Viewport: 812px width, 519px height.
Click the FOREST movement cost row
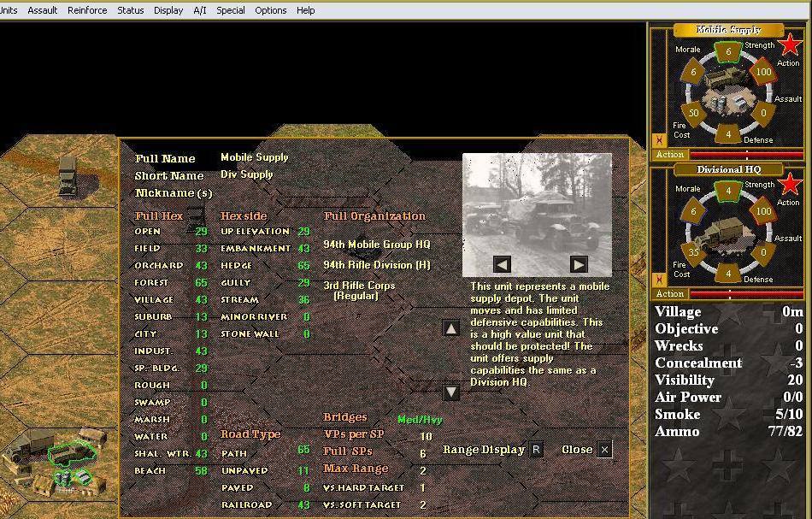coord(171,283)
